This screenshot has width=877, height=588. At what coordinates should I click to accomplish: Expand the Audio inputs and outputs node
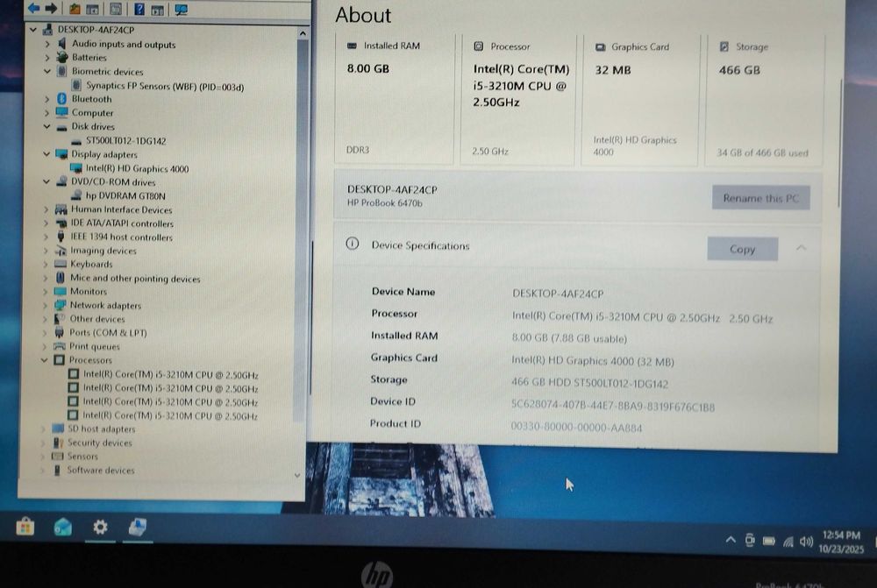[x=47, y=44]
